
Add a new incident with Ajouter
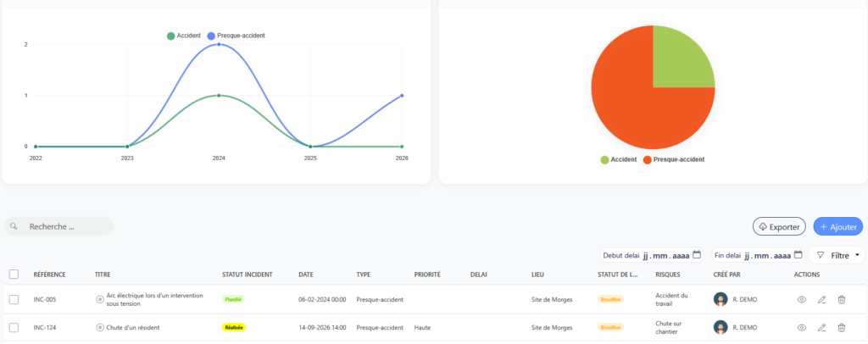click(838, 227)
